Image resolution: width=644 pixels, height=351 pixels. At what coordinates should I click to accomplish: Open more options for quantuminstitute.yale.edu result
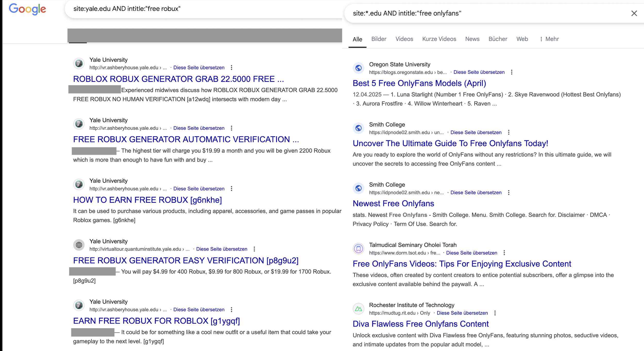tap(254, 249)
